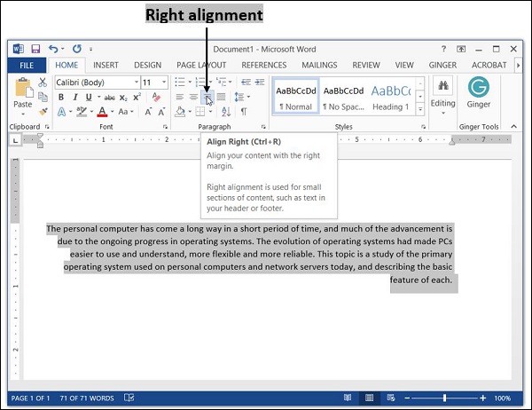Apply strikethrough formatting
Image resolution: width=532 pixels, height=410 pixels.
pyautogui.click(x=110, y=98)
